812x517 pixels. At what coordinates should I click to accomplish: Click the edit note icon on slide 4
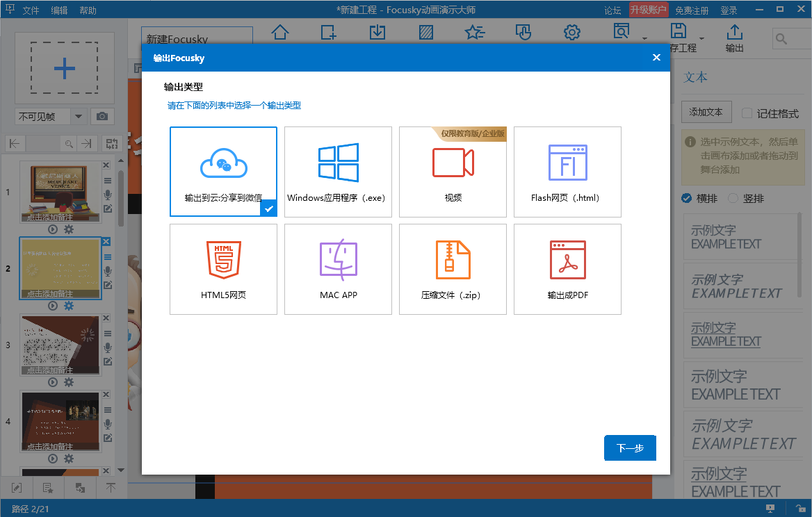tap(108, 438)
